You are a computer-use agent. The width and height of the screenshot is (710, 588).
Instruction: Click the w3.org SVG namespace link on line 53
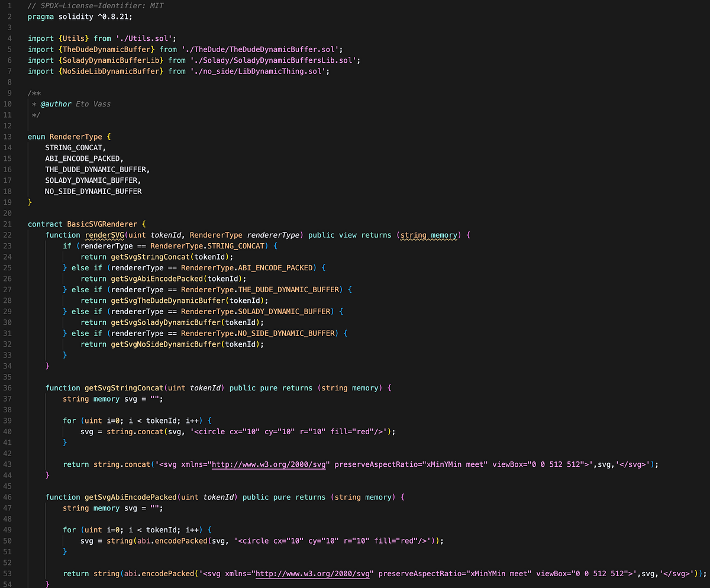point(312,573)
